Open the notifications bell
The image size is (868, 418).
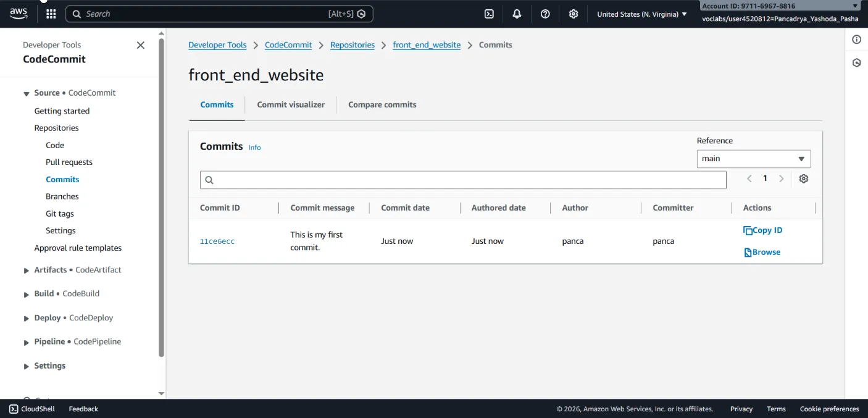517,14
